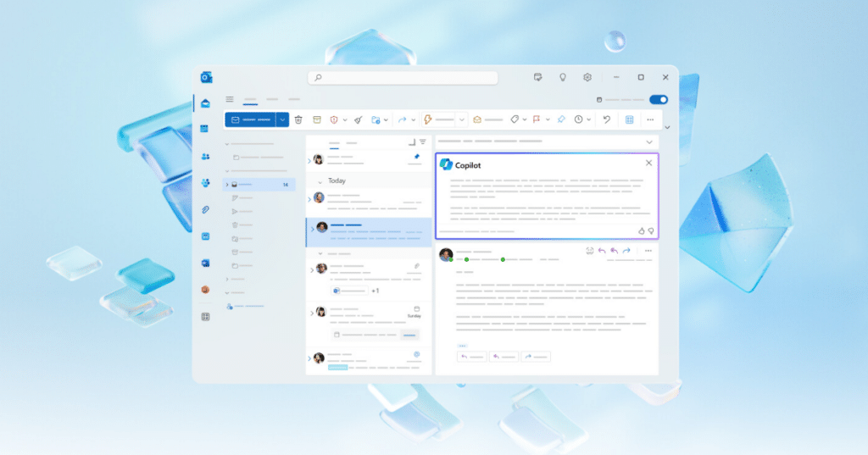
Task: Open the dropdown arrow beside the New mail button
Action: [x=282, y=120]
